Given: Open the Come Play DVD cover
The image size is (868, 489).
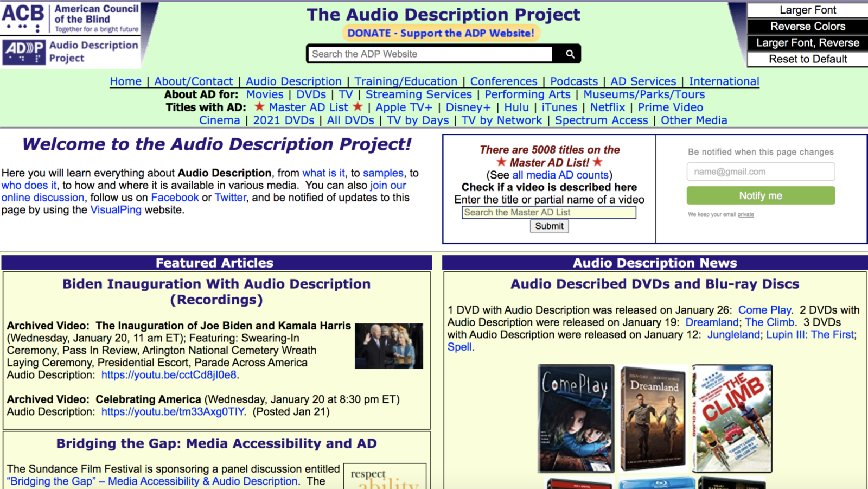Looking at the screenshot, I should click(x=576, y=418).
